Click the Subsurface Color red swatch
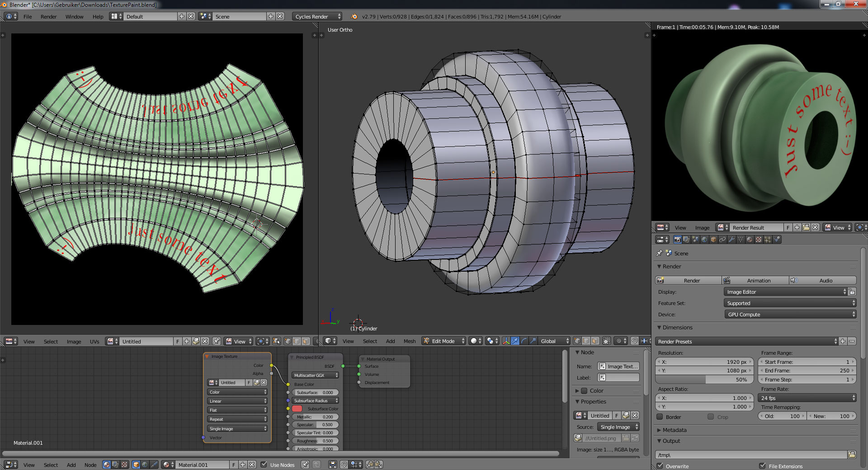Image resolution: width=868 pixels, height=470 pixels. [x=297, y=409]
